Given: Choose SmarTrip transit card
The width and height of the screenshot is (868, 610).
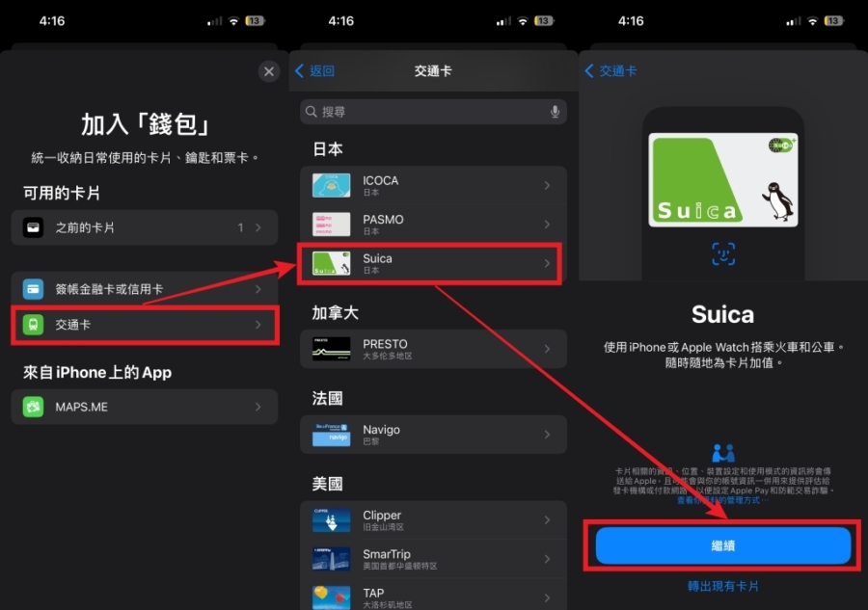Looking at the screenshot, I should click(433, 559).
